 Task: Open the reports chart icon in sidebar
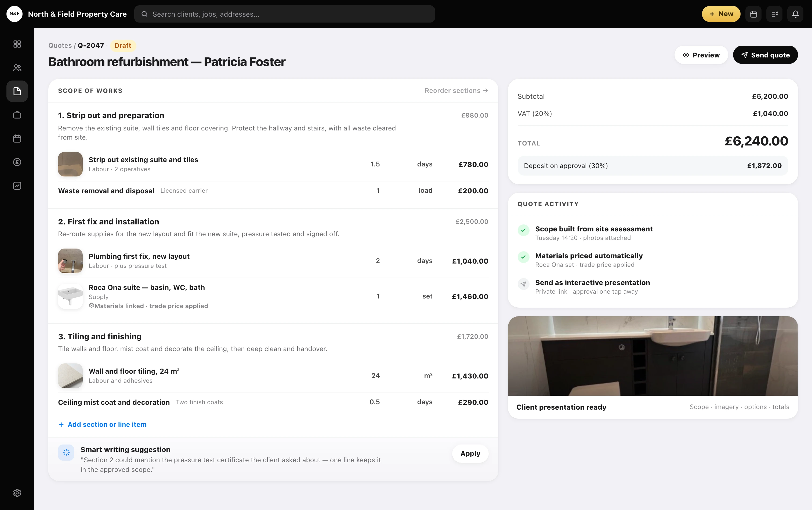coord(17,186)
